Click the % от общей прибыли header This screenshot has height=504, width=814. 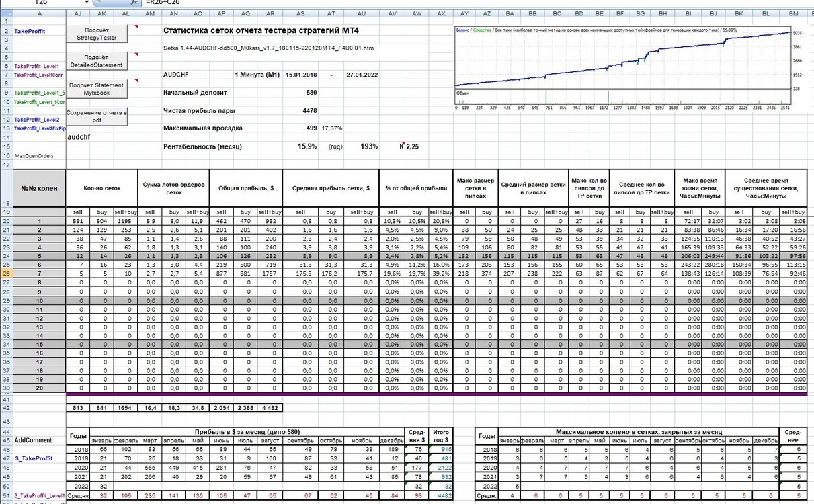coord(416,189)
